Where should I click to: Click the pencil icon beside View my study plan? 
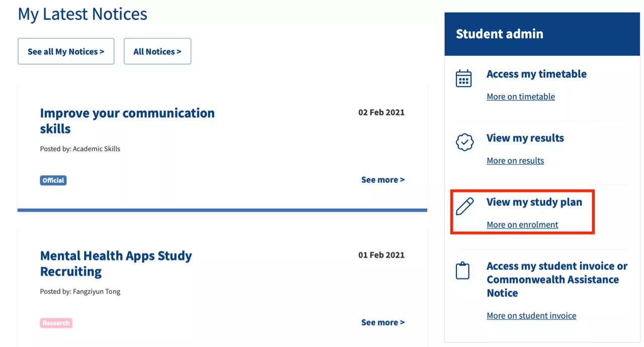tap(464, 205)
